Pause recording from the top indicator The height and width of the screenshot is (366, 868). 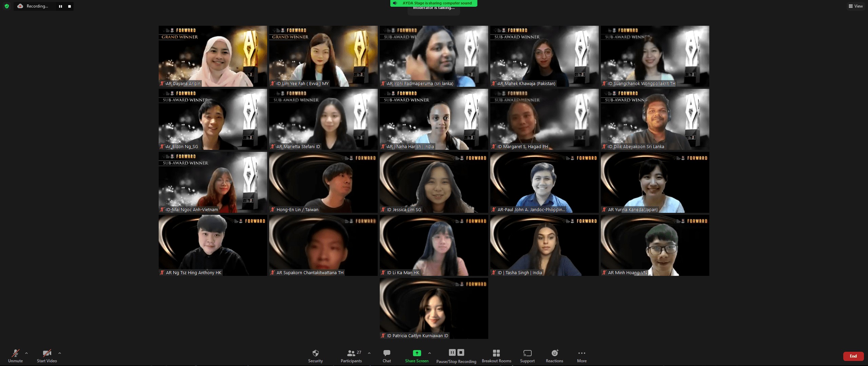pyautogui.click(x=60, y=6)
